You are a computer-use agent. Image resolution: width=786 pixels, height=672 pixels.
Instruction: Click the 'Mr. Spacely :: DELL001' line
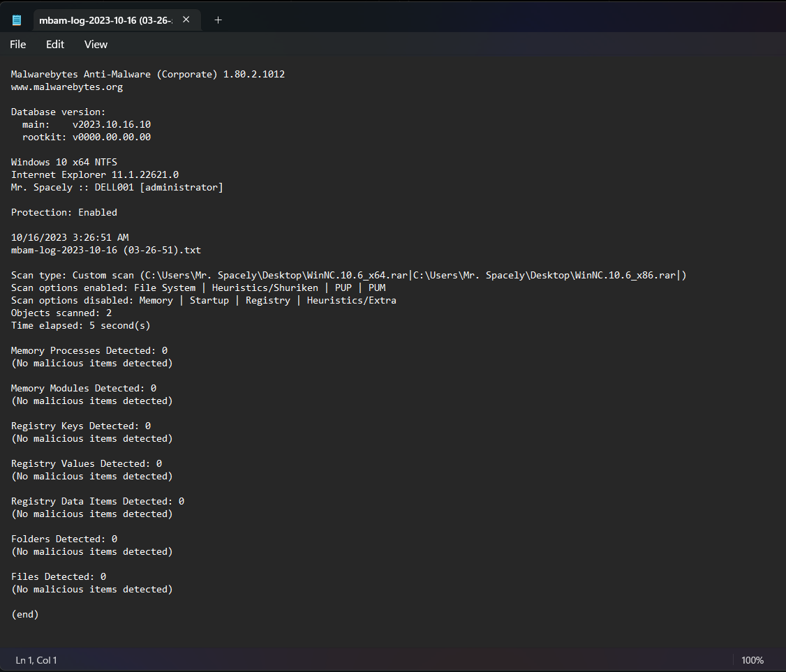point(117,188)
